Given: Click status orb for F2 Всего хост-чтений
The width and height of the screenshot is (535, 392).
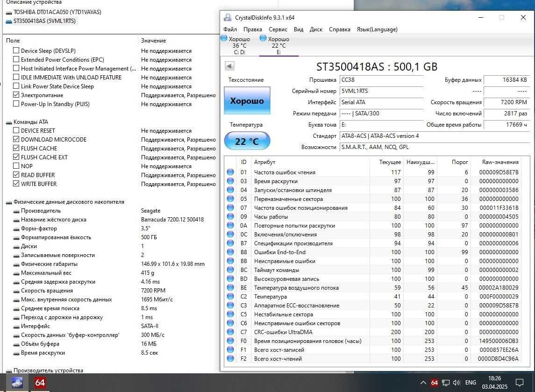Looking at the screenshot, I should tap(230, 358).
